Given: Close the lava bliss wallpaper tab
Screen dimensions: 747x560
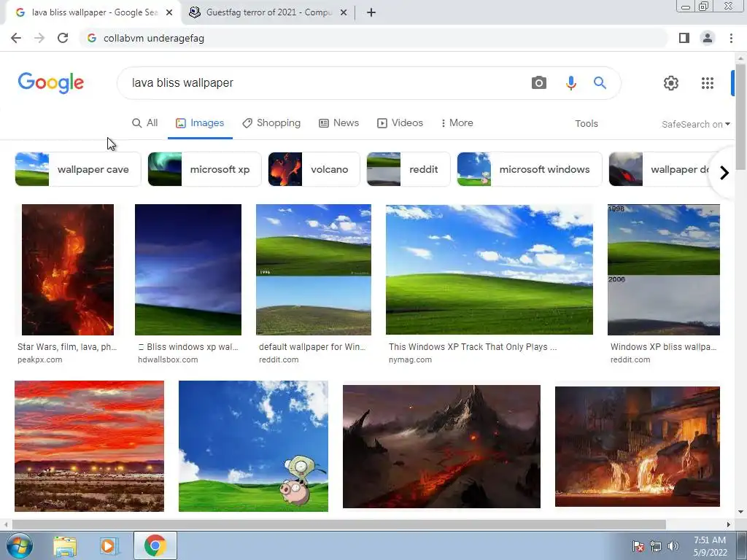Looking at the screenshot, I should click(169, 12).
